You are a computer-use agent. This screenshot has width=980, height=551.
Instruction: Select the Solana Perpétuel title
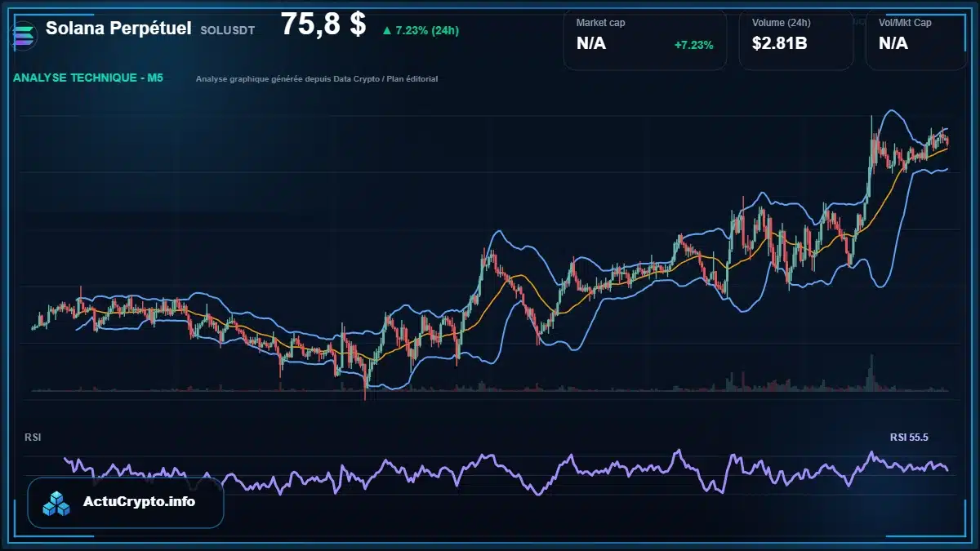(x=118, y=29)
